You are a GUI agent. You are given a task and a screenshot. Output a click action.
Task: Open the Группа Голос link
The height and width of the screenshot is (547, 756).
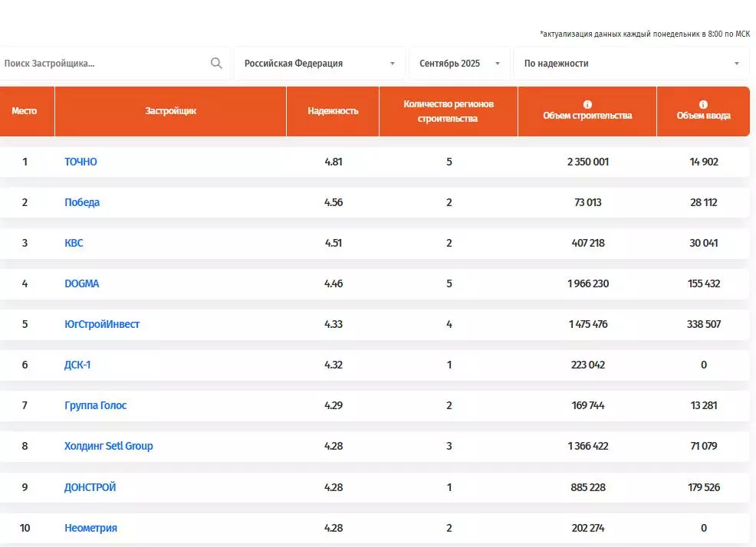click(95, 405)
